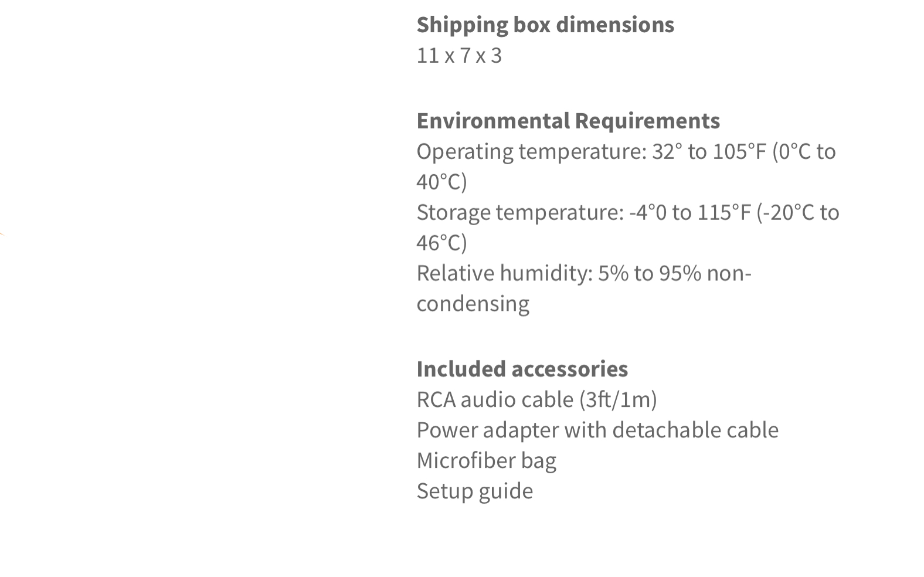Click the RCA audio cable item
The width and height of the screenshot is (924, 577).
pos(537,399)
